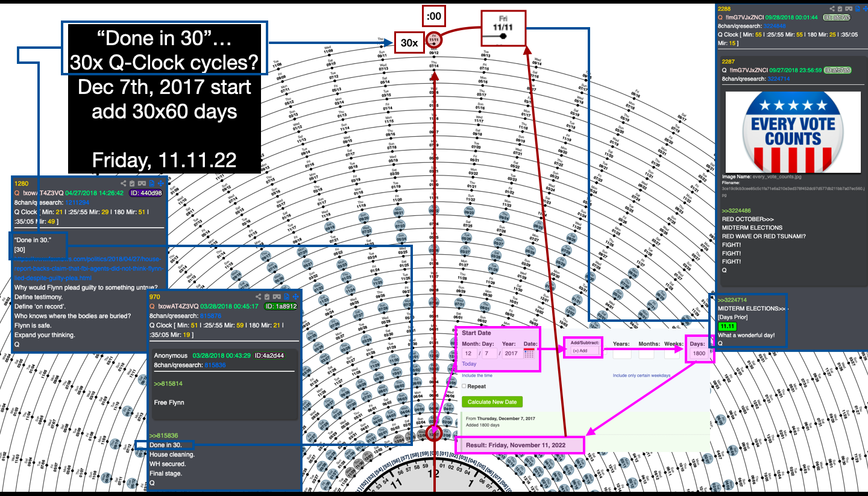Click the >>815814 reply reference
This screenshot has height=496, width=868.
point(168,383)
